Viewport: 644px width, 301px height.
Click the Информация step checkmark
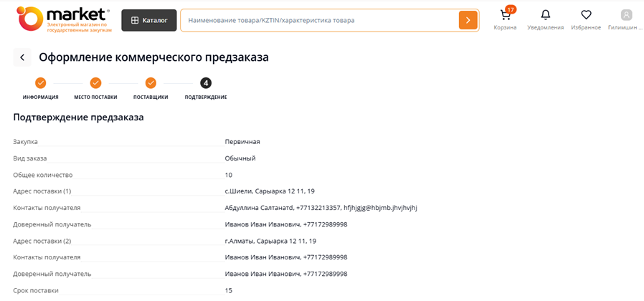(40, 83)
